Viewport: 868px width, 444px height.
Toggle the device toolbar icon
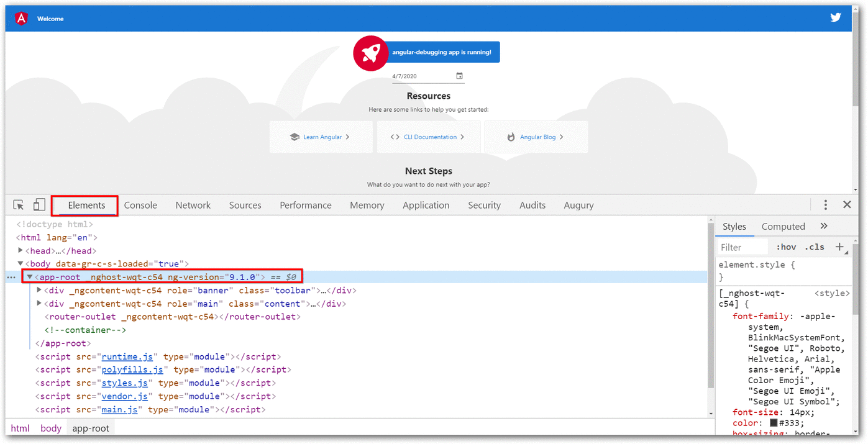pyautogui.click(x=39, y=205)
